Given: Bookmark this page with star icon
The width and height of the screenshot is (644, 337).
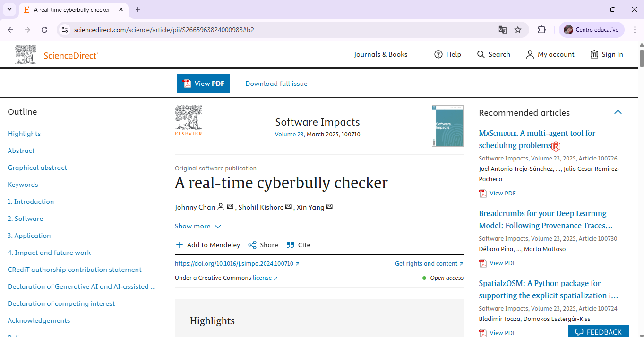Looking at the screenshot, I should tap(518, 30).
